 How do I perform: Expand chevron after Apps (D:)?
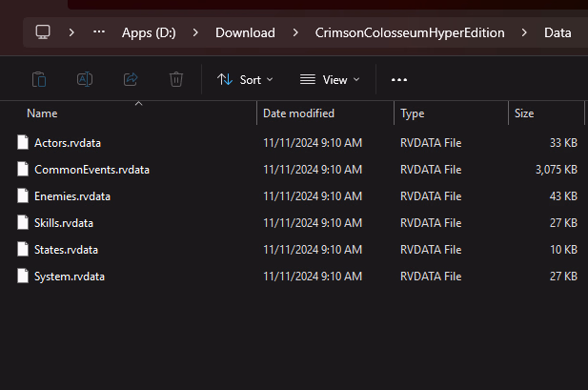point(195,32)
